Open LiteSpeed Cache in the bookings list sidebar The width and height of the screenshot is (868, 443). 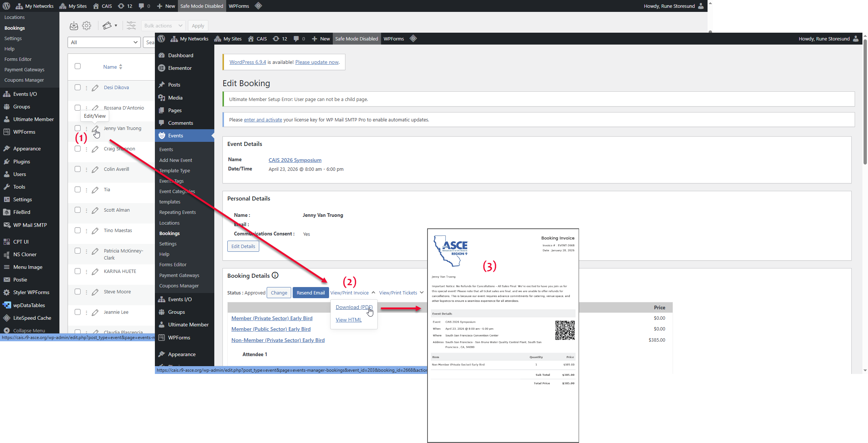point(32,318)
